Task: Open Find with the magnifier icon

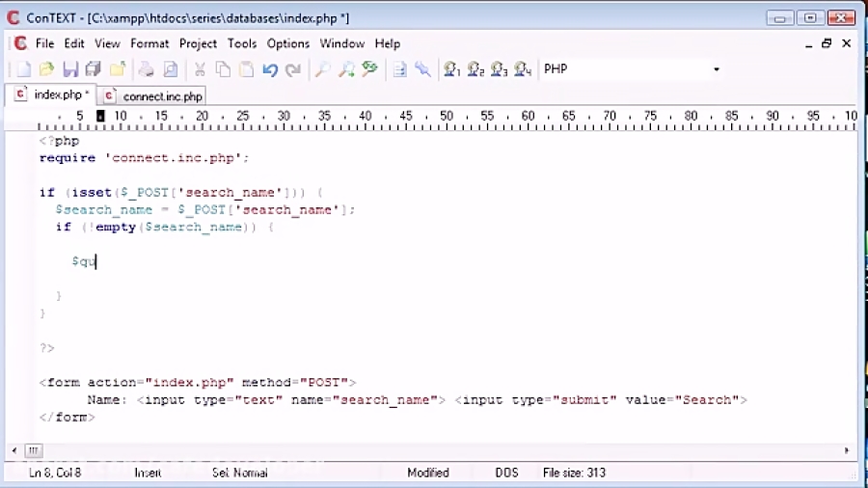Action: [322, 69]
